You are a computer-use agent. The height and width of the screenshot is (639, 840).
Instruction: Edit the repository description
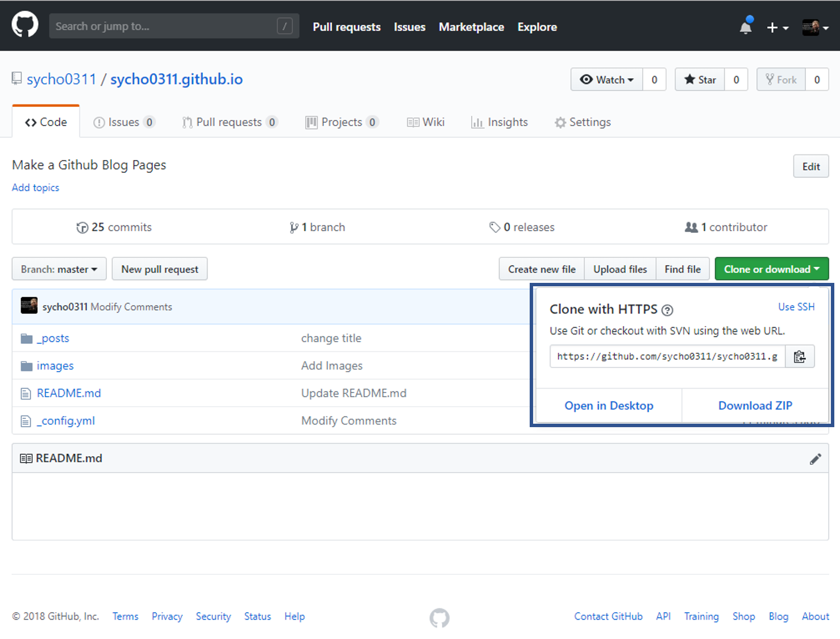[811, 166]
